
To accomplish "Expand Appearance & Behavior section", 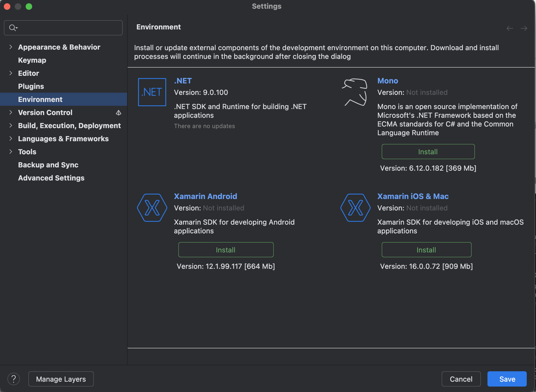I will coord(11,47).
